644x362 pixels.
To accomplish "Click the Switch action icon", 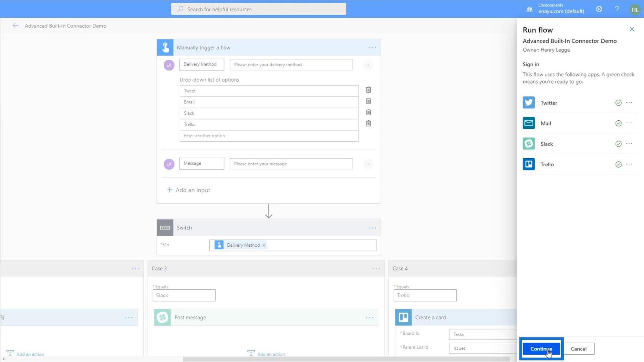I will [x=165, y=228].
